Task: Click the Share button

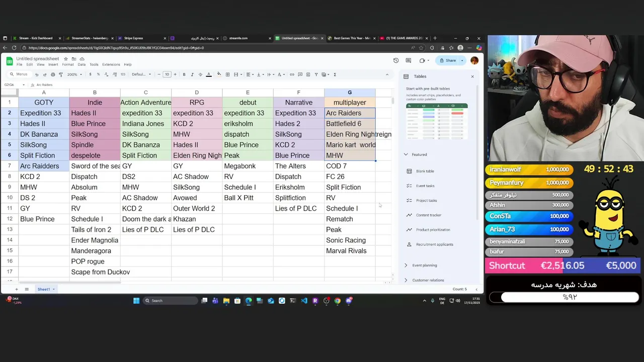Action: 447,60
